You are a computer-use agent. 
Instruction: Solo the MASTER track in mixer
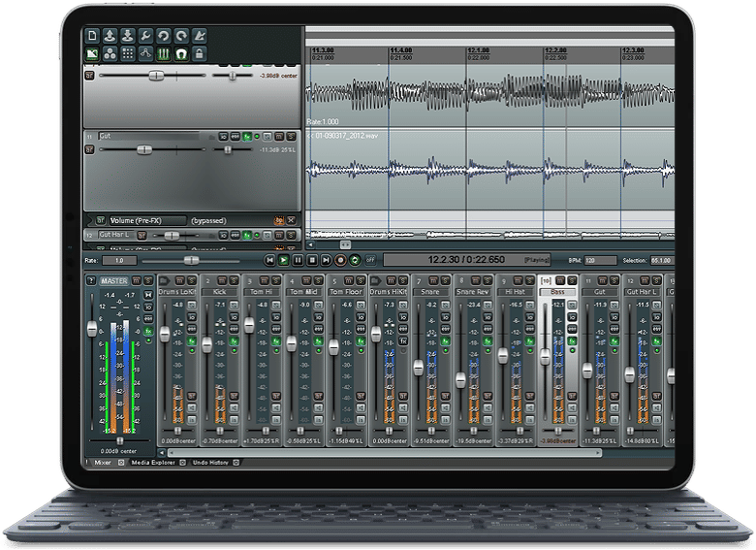point(148,280)
